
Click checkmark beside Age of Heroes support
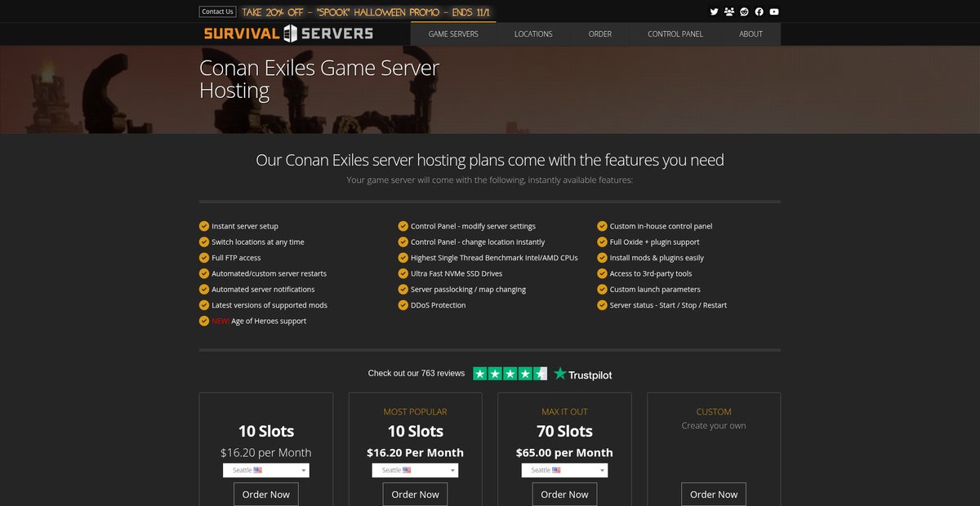tap(204, 322)
